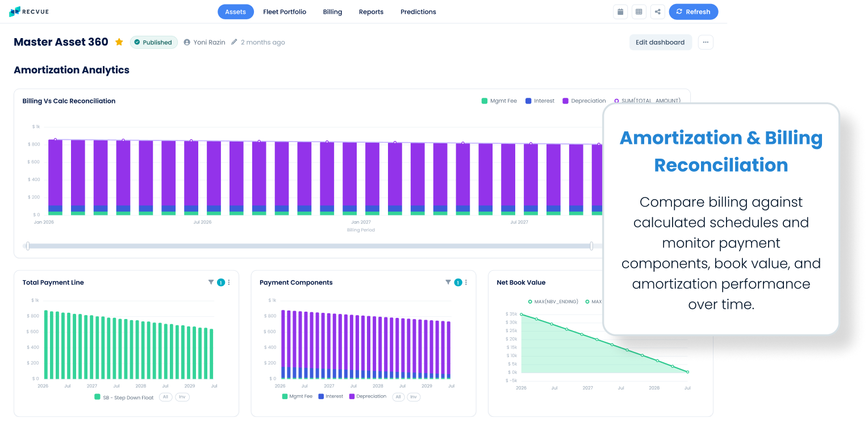868x439 pixels.
Task: Open the Fleet Portfolio tab
Action: pos(285,11)
